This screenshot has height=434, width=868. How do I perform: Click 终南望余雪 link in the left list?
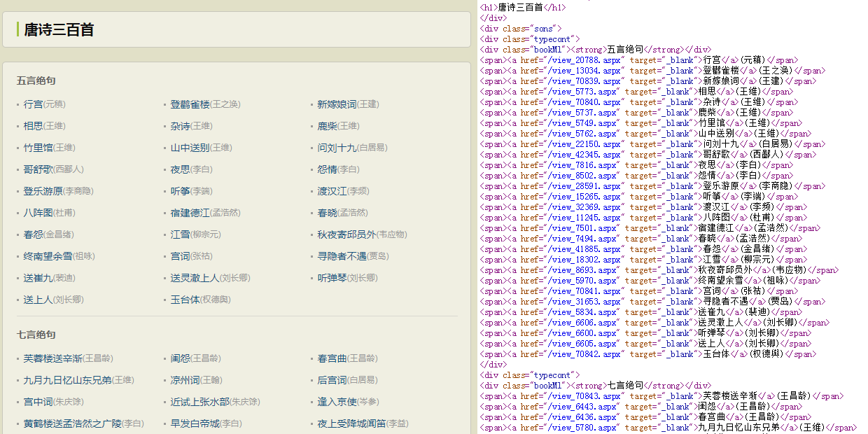click(48, 256)
